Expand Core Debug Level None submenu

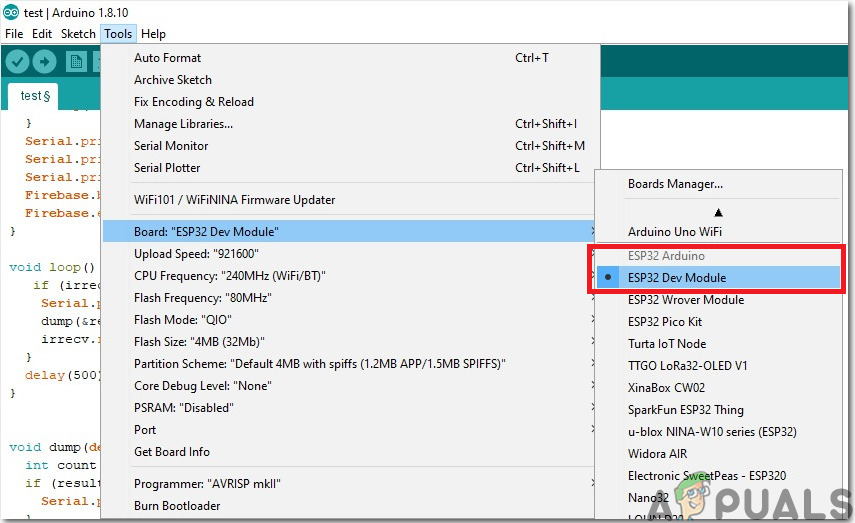click(x=349, y=386)
